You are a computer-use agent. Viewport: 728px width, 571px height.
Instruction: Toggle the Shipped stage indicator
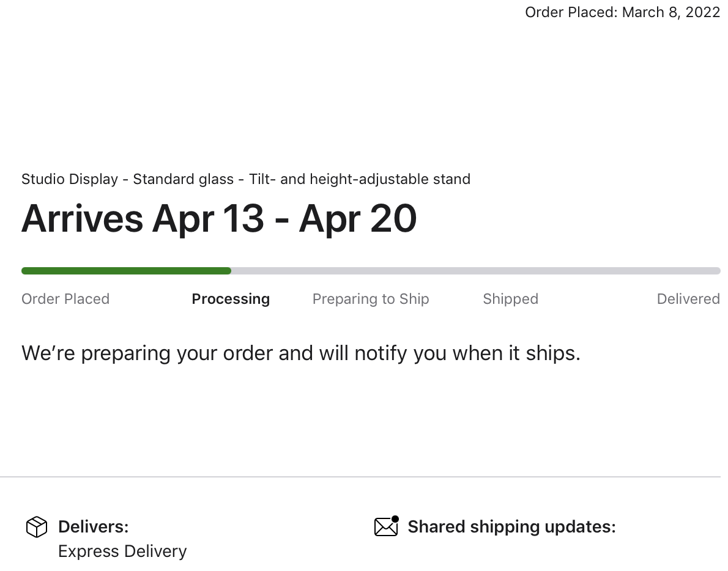[510, 299]
